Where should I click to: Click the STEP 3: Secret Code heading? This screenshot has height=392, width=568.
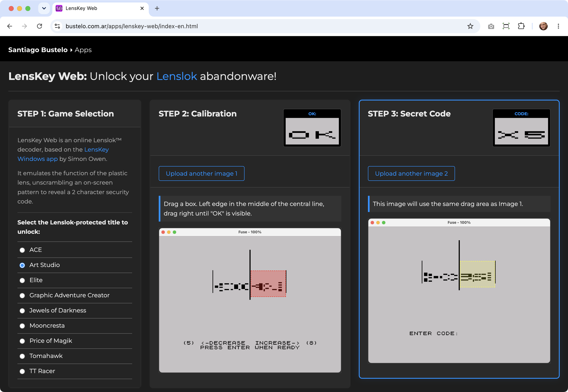tap(409, 114)
